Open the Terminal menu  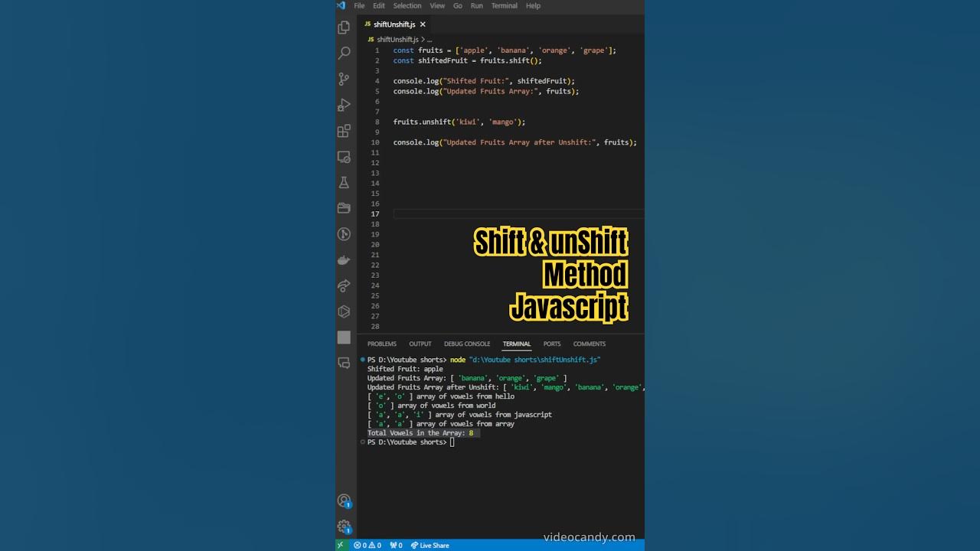coord(505,5)
